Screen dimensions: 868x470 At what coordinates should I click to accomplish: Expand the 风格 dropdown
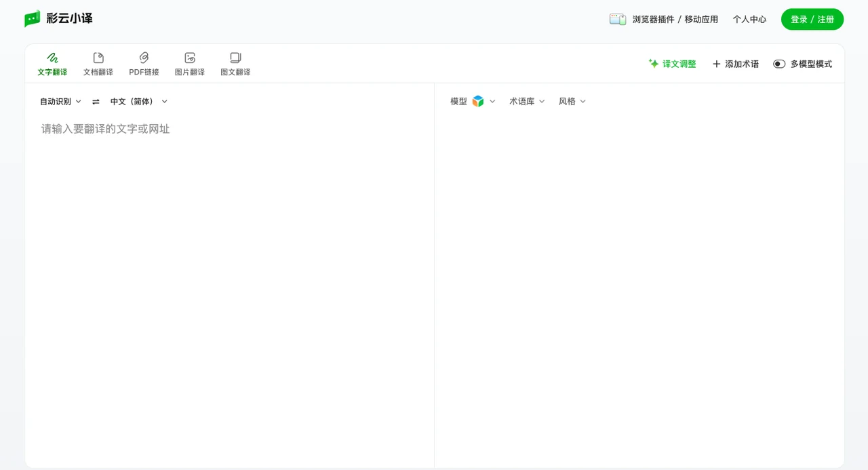pos(572,101)
